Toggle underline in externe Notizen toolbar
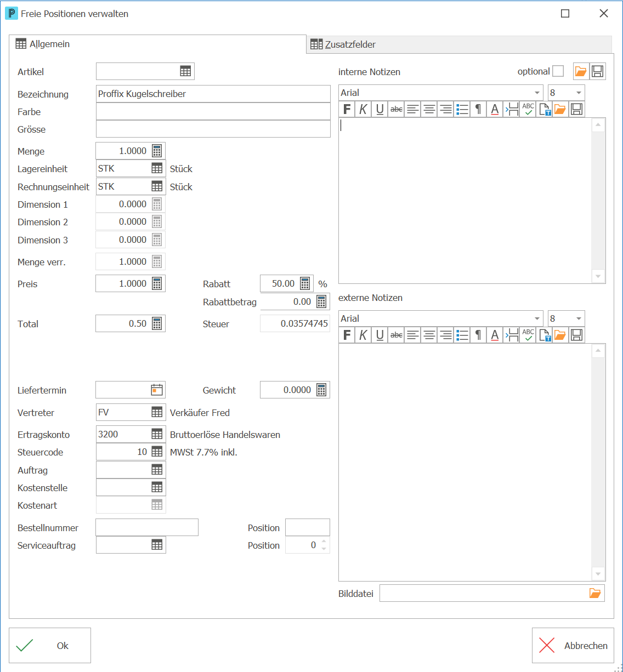Viewport: 623px width, 672px height. pos(380,335)
